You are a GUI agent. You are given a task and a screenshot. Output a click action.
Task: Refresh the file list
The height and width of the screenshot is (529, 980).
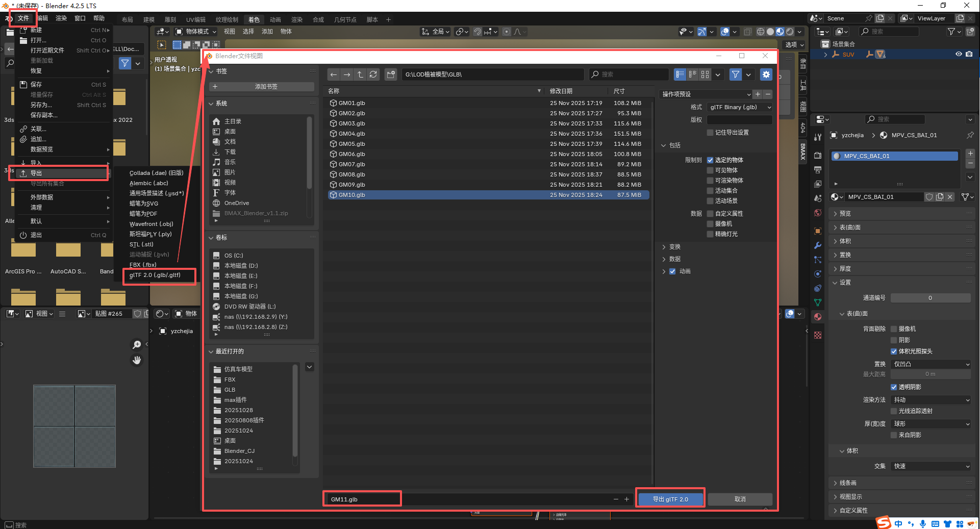pos(373,74)
